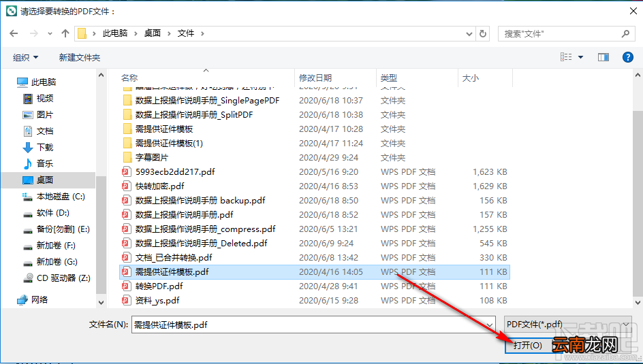The width and height of the screenshot is (643, 364).
Task: Open PDF文件(*.pdf) file type dropdown
Action: (567, 325)
